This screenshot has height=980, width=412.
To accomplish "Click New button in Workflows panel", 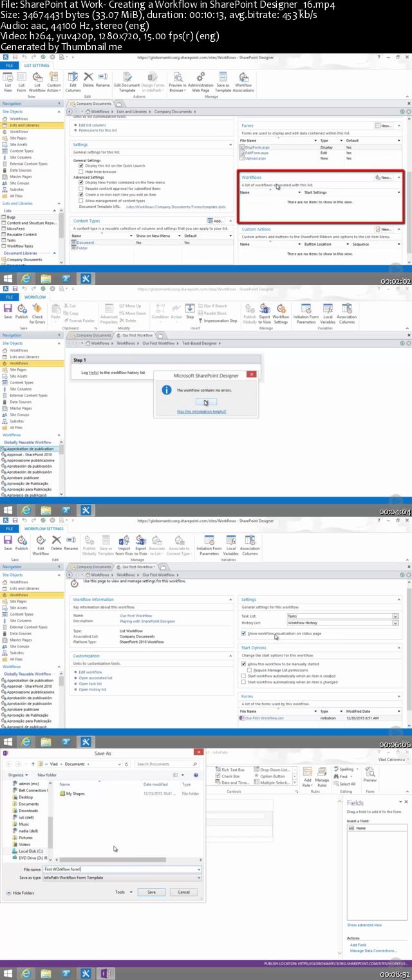I will coord(384,177).
